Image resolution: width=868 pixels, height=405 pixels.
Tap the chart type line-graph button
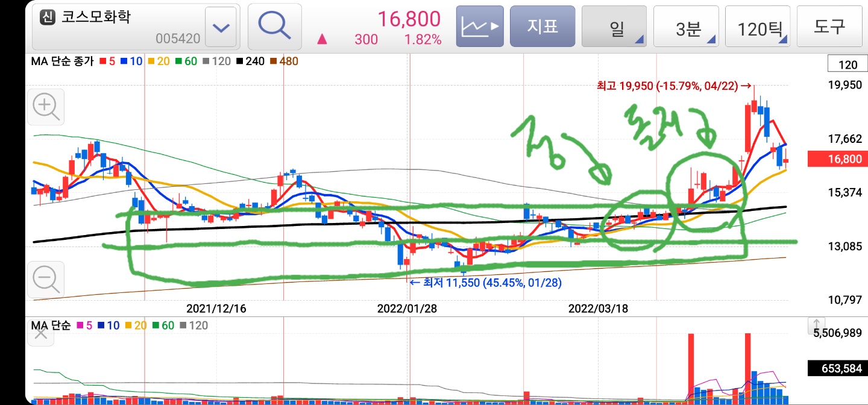(480, 27)
